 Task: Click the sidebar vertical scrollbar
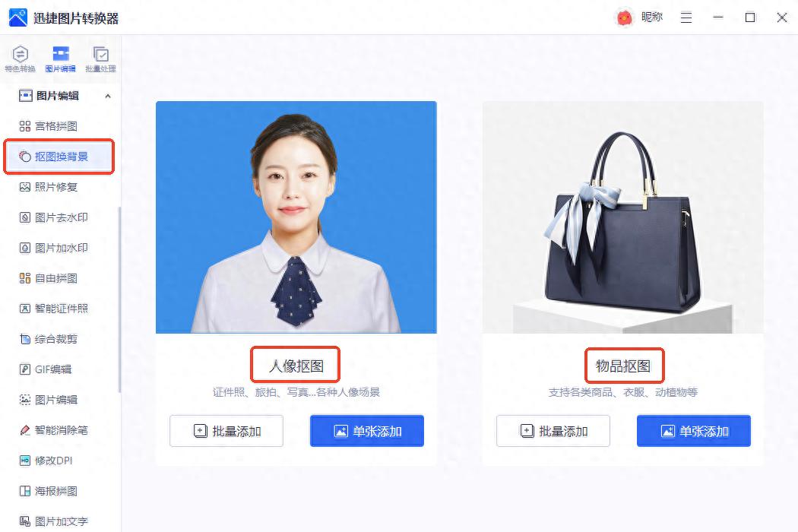coord(119,299)
